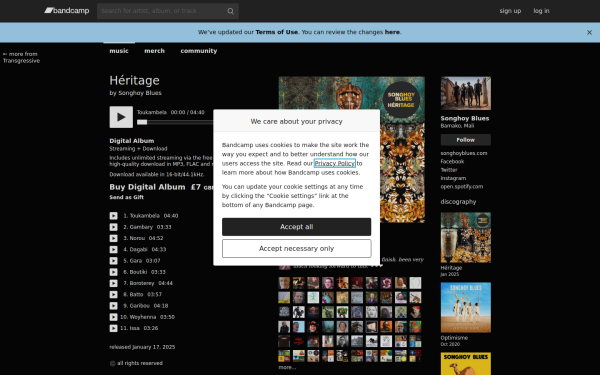This screenshot has height=375, width=600.
Task: Click the 'released January 17, 2025' text
Action: pyautogui.click(x=142, y=347)
